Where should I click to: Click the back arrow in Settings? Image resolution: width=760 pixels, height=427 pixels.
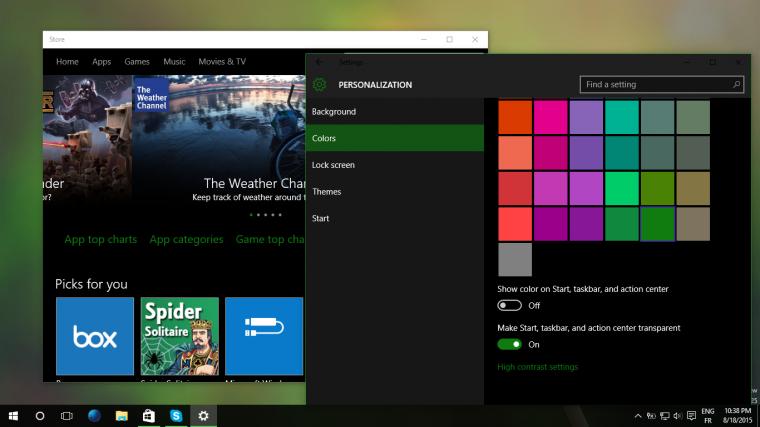coord(319,62)
